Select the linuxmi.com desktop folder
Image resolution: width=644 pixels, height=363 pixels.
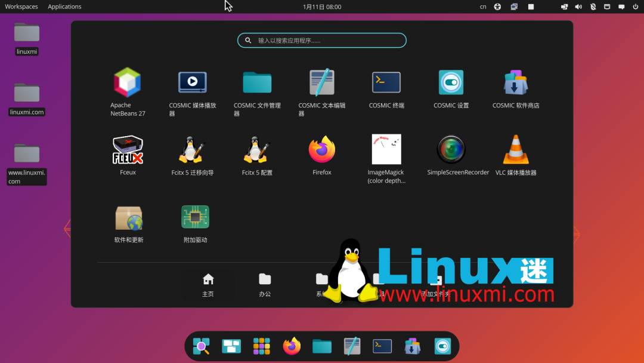tap(27, 100)
